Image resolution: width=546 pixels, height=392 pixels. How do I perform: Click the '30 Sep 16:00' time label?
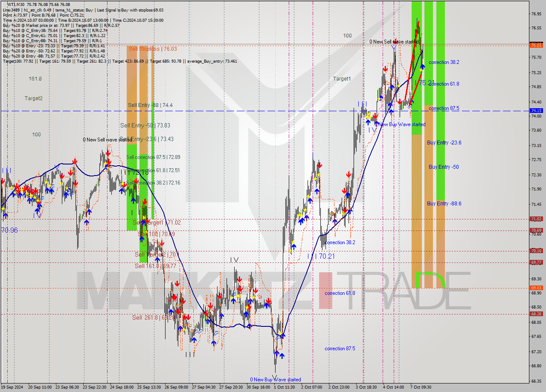258,387
